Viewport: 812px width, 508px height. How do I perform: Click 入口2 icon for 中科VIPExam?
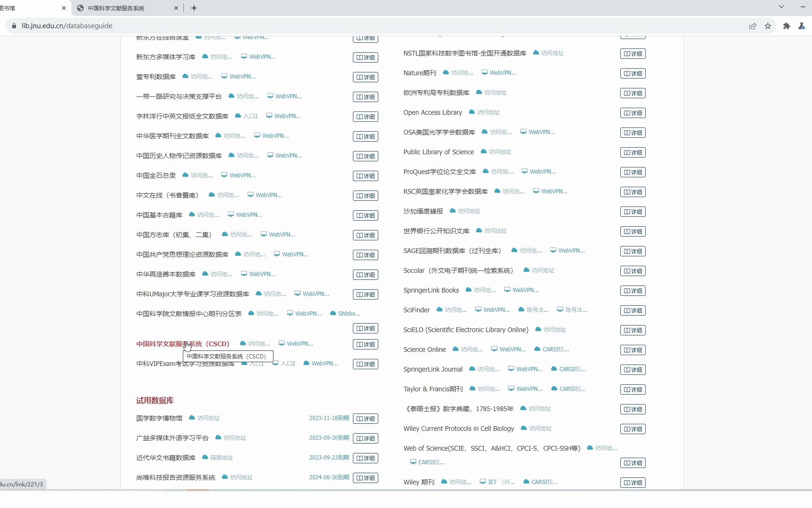coord(284,364)
